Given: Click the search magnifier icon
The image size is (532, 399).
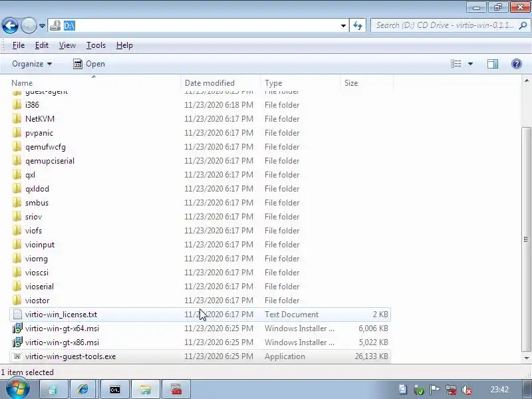Looking at the screenshot, I should 523,25.
